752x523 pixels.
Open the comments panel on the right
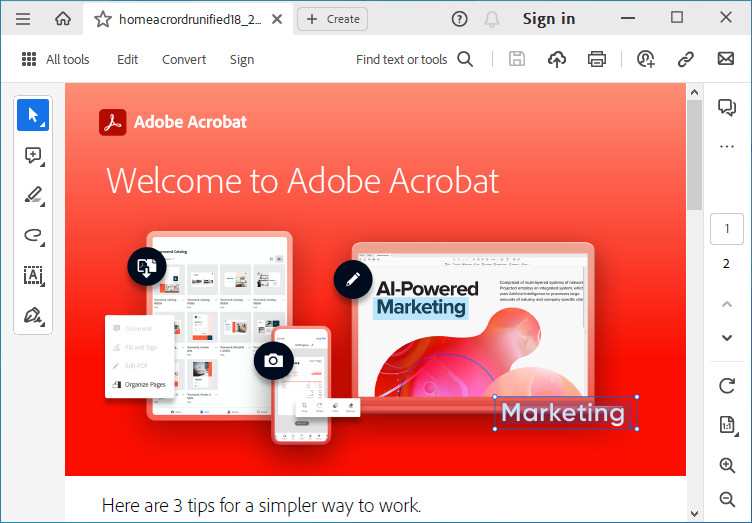[x=727, y=108]
